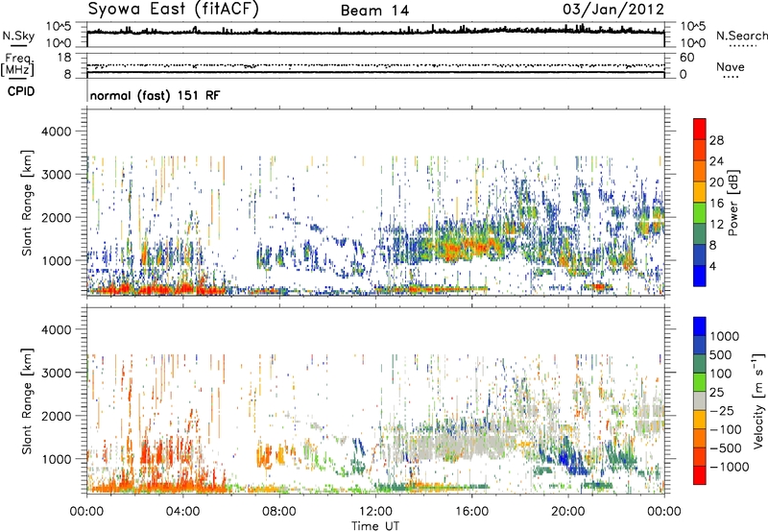
Task: Click the "500" label on Velocity color bar
Action: (x=721, y=354)
